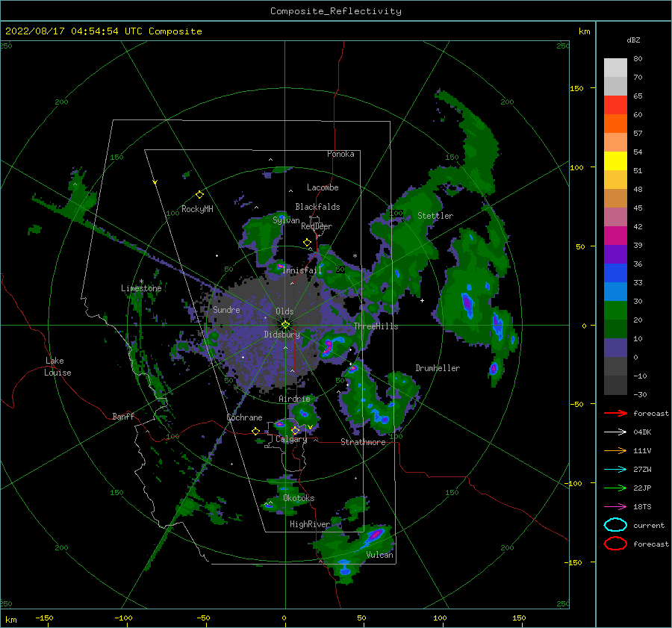The width and height of the screenshot is (672, 628).
Task: Click the asterisk marker east of Innisfail
Action: 355,256
